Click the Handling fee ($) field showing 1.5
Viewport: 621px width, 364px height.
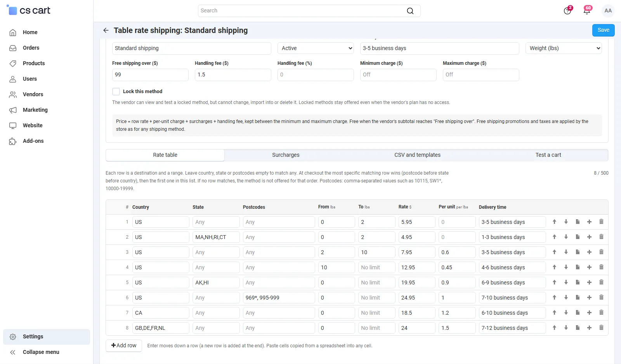tap(233, 75)
